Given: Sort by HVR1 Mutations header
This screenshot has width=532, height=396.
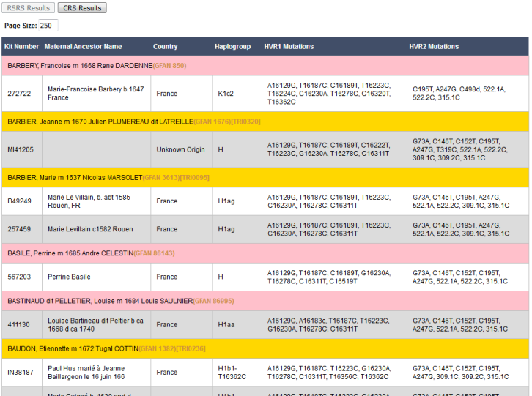Looking at the screenshot, I should pyautogui.click(x=289, y=46).
